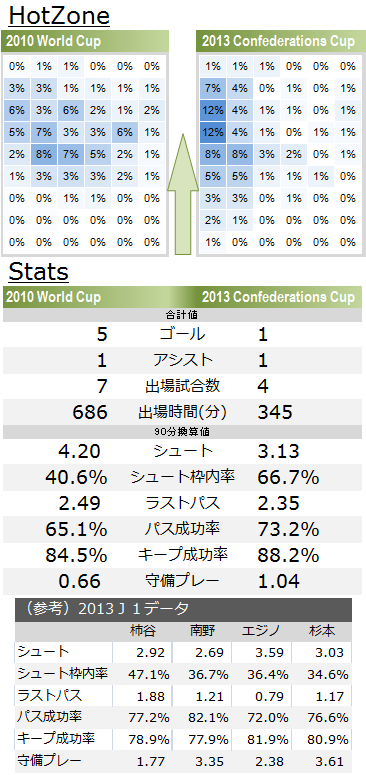Click the 2013 Confederations Cup stats header
Screen dimensions: 366x775
point(279,297)
